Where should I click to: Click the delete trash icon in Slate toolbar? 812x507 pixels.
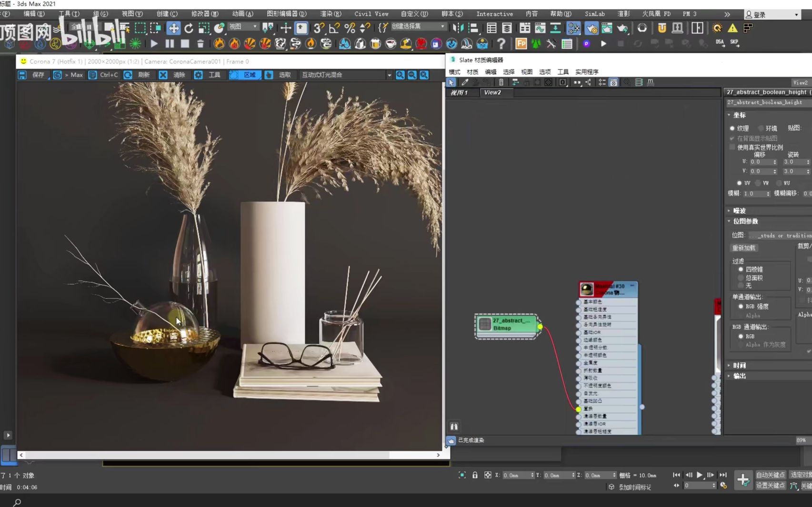tap(501, 82)
